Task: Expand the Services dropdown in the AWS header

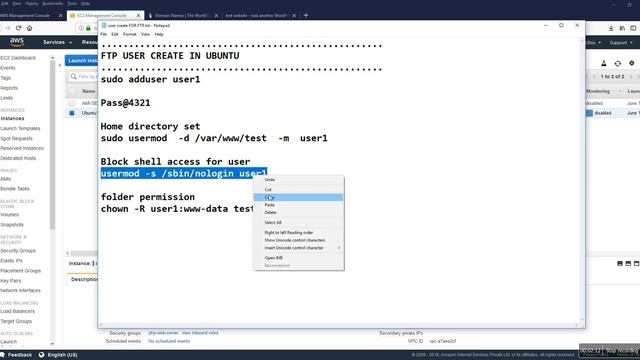Action: (57, 42)
